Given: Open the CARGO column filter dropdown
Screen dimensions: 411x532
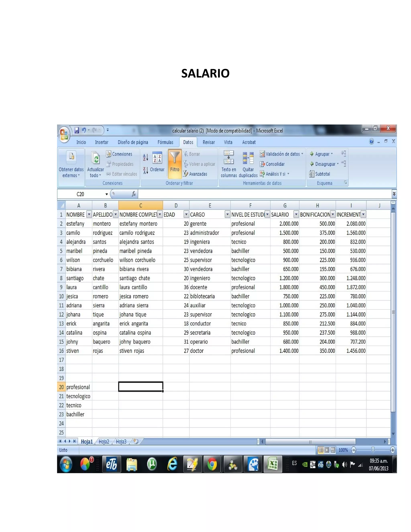Looking at the screenshot, I should tap(227, 214).
